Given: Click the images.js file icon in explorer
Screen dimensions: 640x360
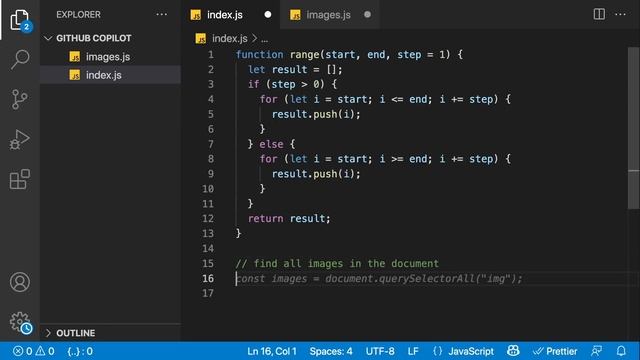Looking at the screenshot, I should (x=75, y=57).
